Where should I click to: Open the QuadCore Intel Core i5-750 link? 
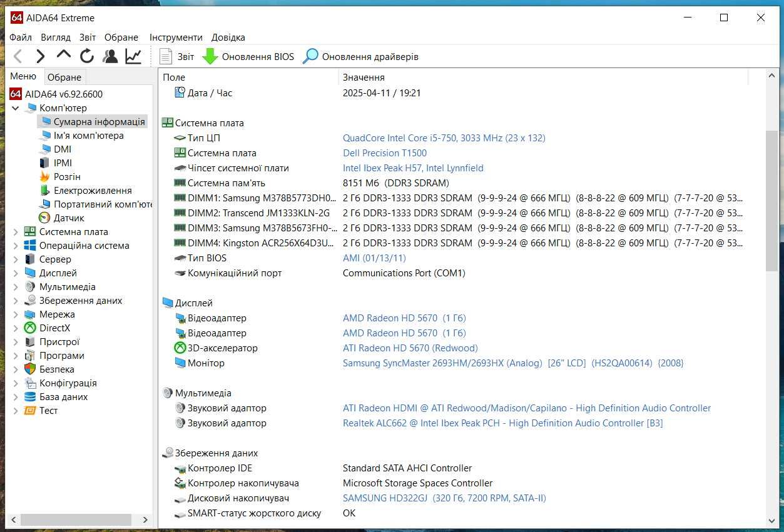[444, 138]
